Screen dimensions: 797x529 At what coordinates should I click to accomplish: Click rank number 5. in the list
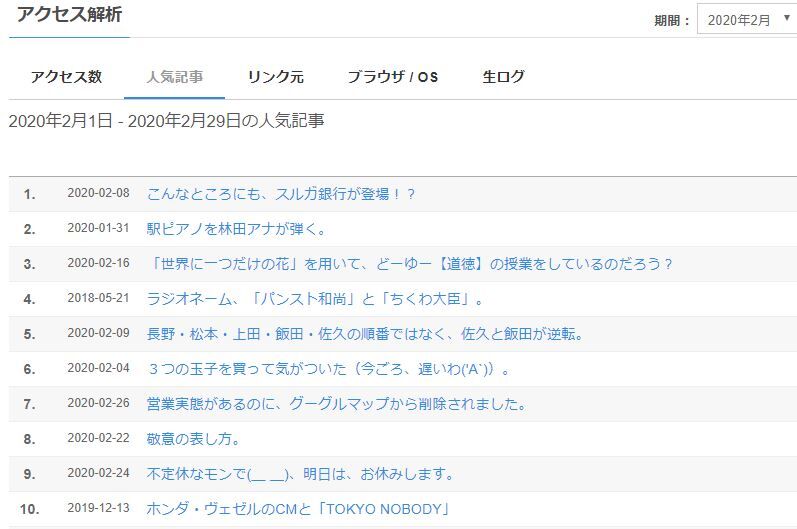(x=29, y=334)
